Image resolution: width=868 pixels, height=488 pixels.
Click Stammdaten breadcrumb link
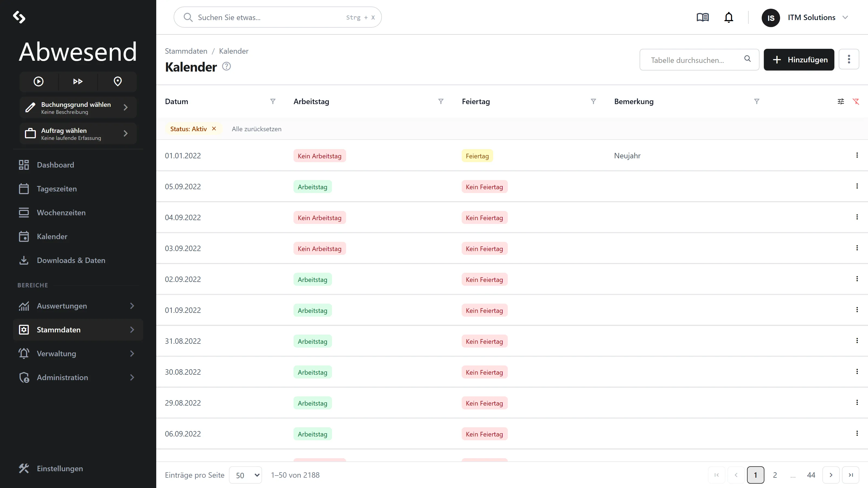tap(186, 51)
